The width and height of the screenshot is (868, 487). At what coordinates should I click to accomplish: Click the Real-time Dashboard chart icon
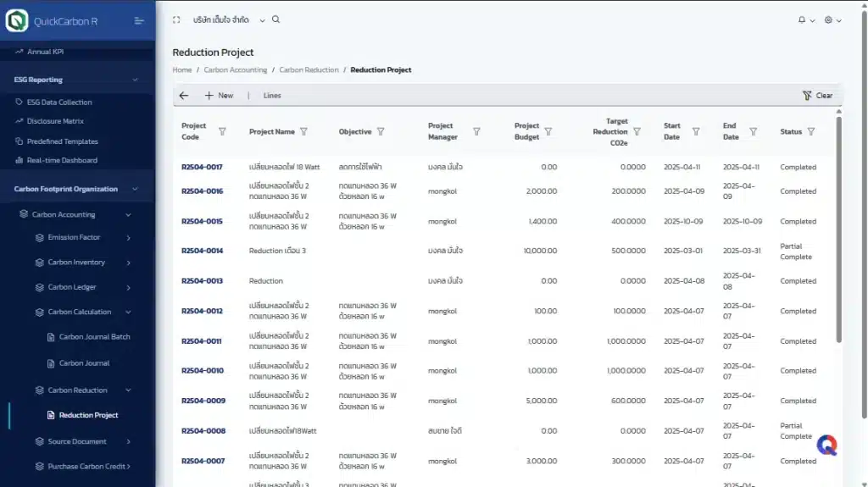(19, 160)
